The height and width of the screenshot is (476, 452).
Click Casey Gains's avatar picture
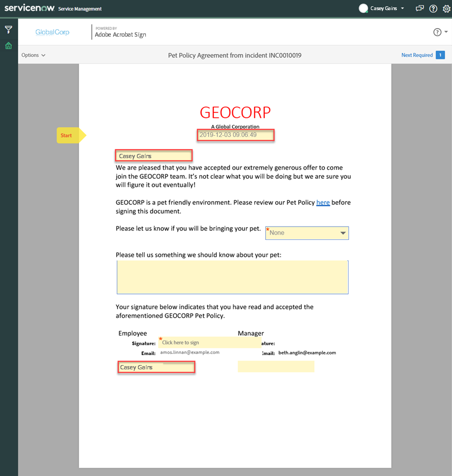tap(363, 8)
